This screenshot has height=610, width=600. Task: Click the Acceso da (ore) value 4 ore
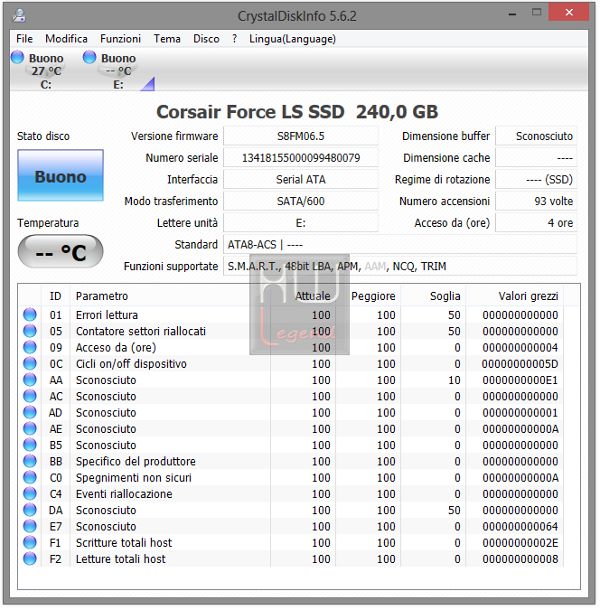(x=536, y=223)
